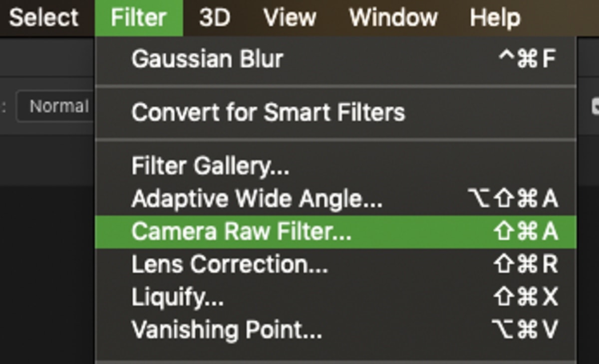Open the 3D menu
Screen dimensions: 599x364
coord(215,18)
